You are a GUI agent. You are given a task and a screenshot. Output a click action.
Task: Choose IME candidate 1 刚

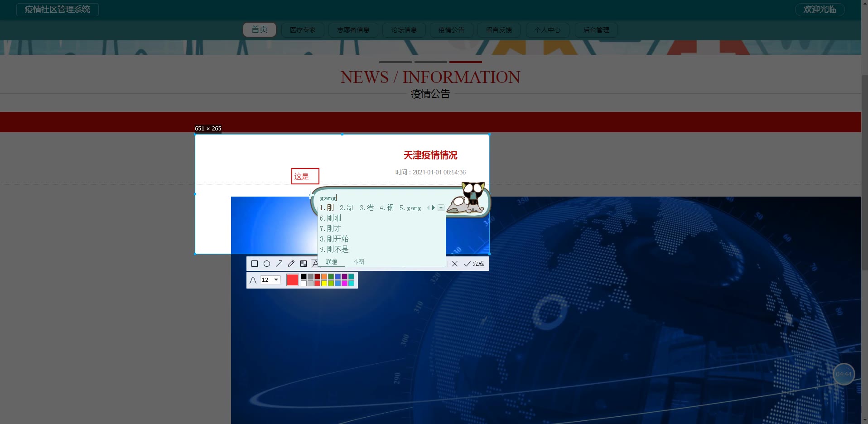pyautogui.click(x=327, y=207)
